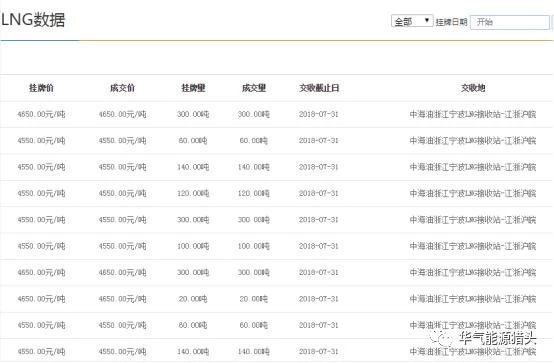Click 4650.00元/吨 挂牌价 in the 20.00吨 row
Screen dimensions: 554x363
coord(41,299)
